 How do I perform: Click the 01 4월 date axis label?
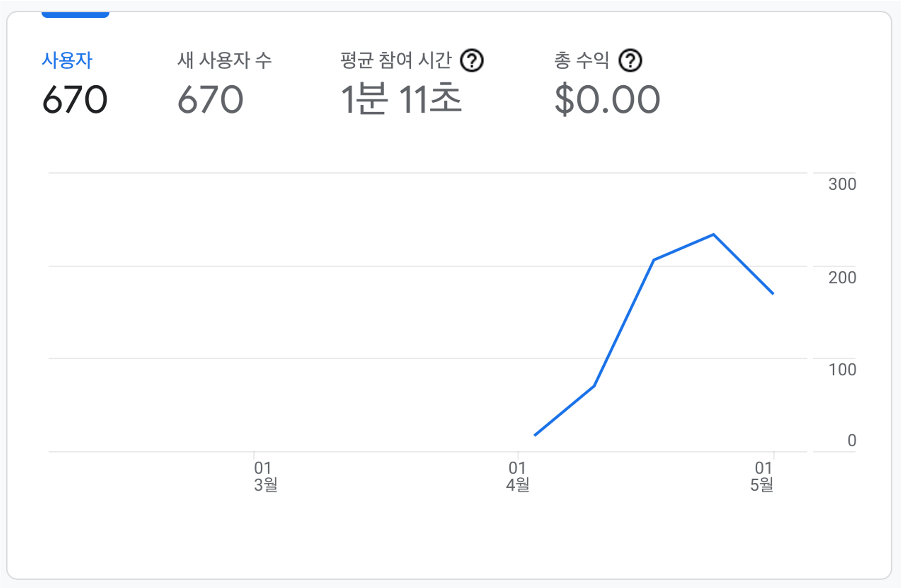tap(518, 476)
